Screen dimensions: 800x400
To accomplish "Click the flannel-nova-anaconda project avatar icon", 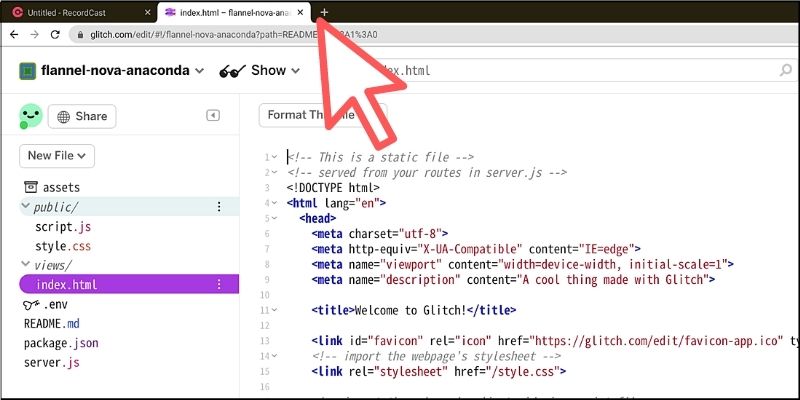I will click(x=28, y=71).
